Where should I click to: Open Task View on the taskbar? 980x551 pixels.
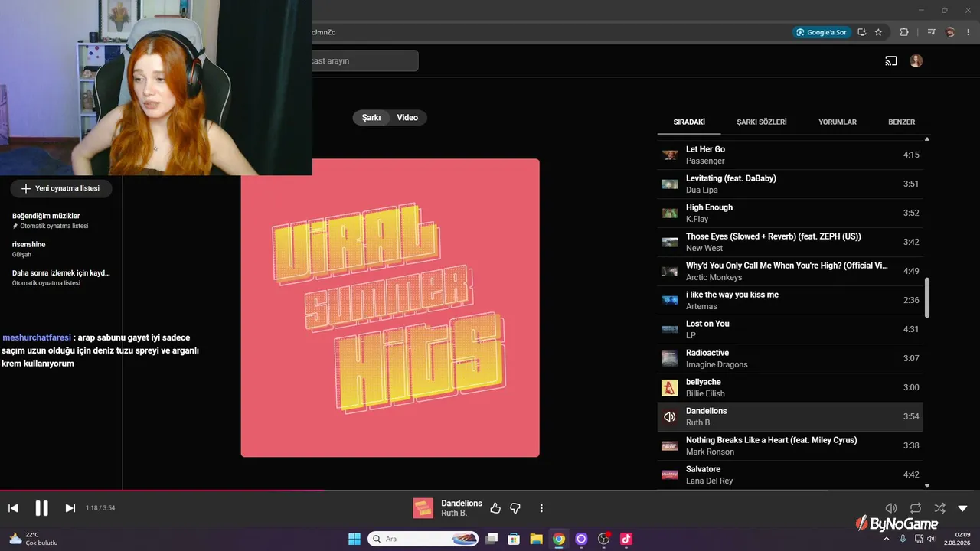click(492, 539)
